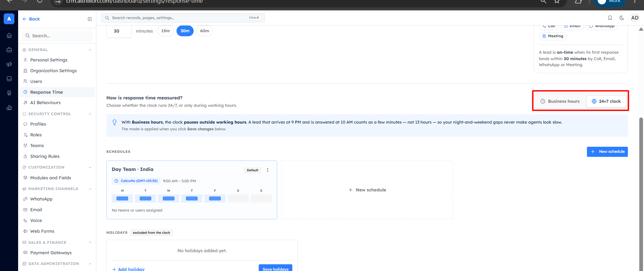Image resolution: width=644 pixels, height=271 pixels.
Task: Select the 15m preset
Action: [x=165, y=31]
